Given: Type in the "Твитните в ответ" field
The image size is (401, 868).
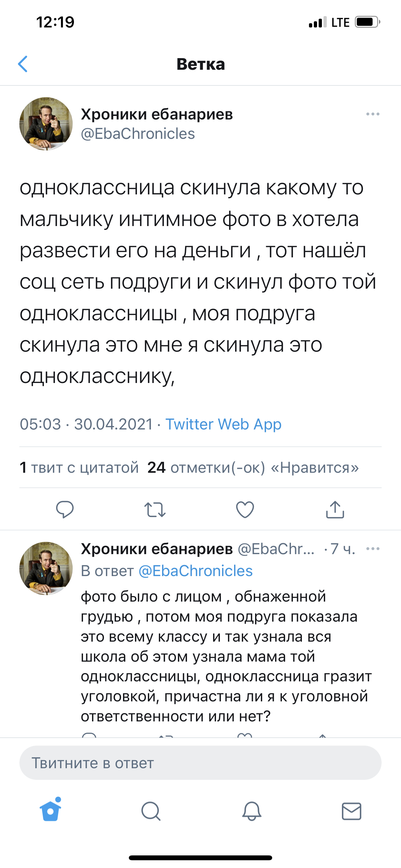Looking at the screenshot, I should click(x=200, y=763).
